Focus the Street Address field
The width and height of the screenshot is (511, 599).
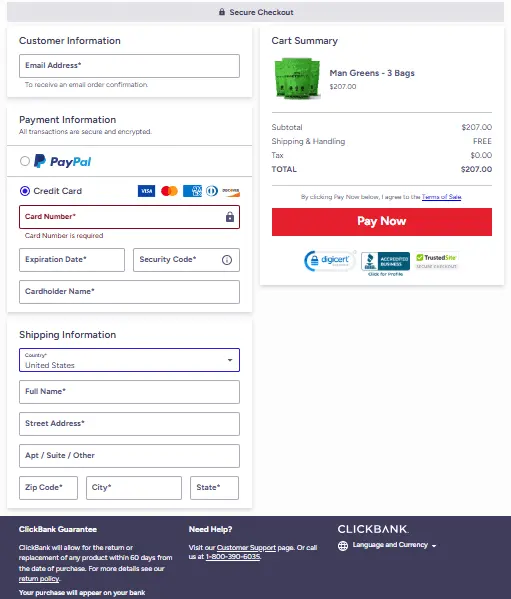pyautogui.click(x=129, y=424)
